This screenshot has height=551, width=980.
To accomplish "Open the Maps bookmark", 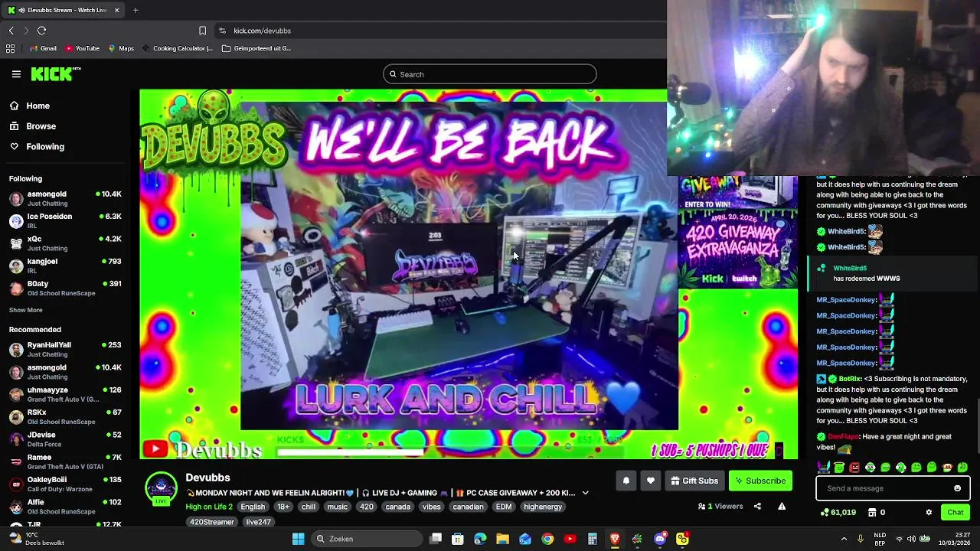I will [x=121, y=48].
